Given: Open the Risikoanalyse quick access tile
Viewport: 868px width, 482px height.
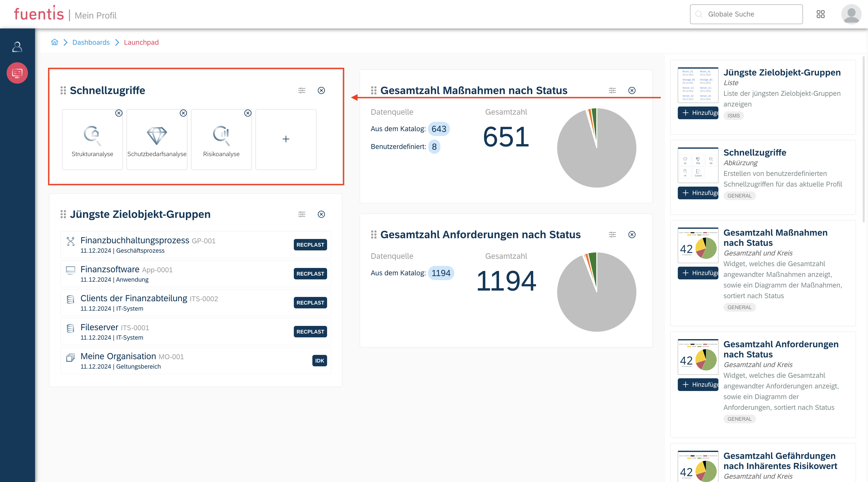Looking at the screenshot, I should coord(221,140).
